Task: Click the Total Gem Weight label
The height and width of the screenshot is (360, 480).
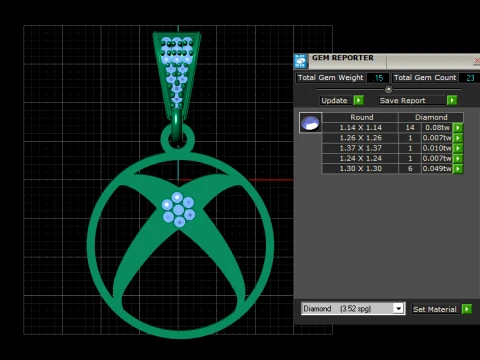Action: tap(330, 78)
